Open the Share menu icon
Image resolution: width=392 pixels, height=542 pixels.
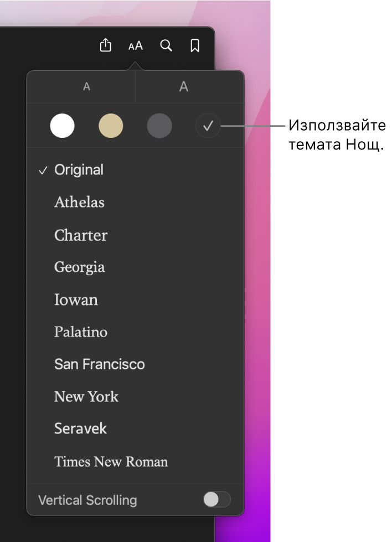click(x=105, y=45)
